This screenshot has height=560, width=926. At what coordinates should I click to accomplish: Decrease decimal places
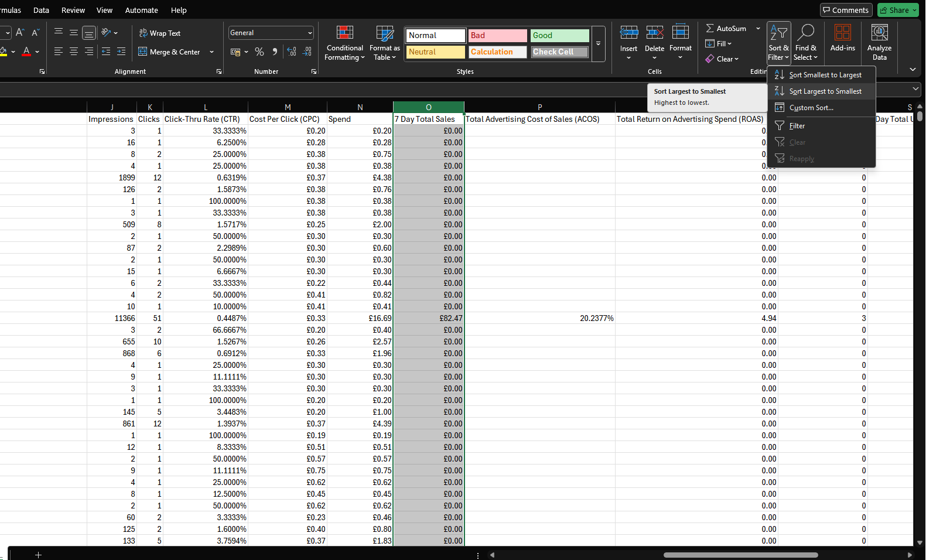[307, 52]
